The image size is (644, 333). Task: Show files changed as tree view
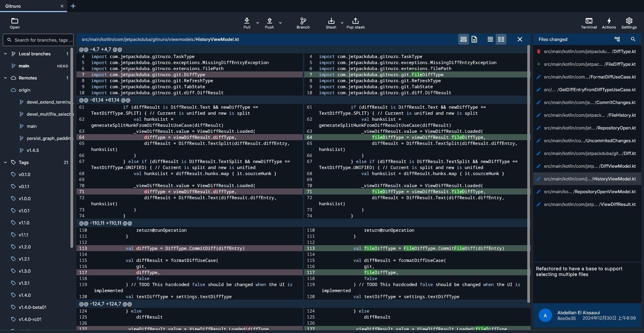(617, 39)
